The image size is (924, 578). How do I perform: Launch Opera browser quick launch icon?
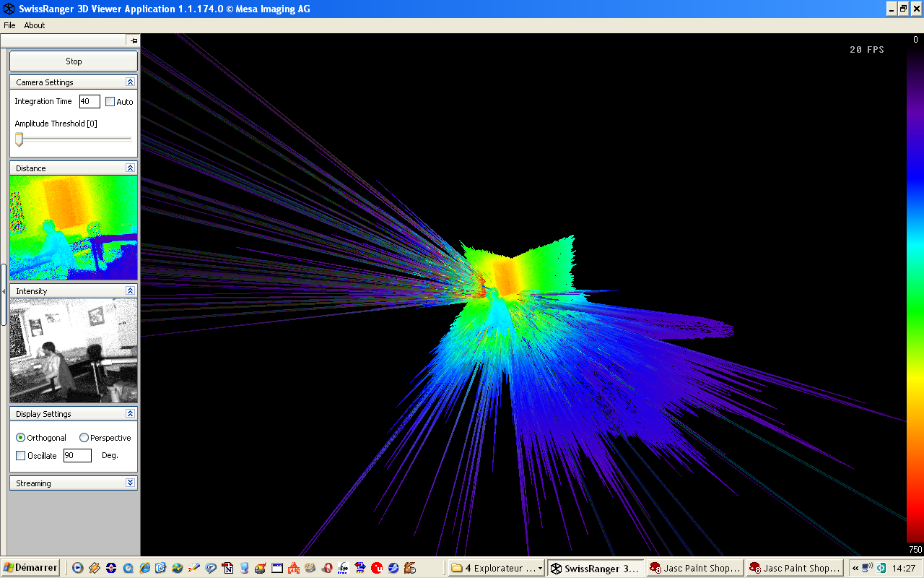pos(328,568)
